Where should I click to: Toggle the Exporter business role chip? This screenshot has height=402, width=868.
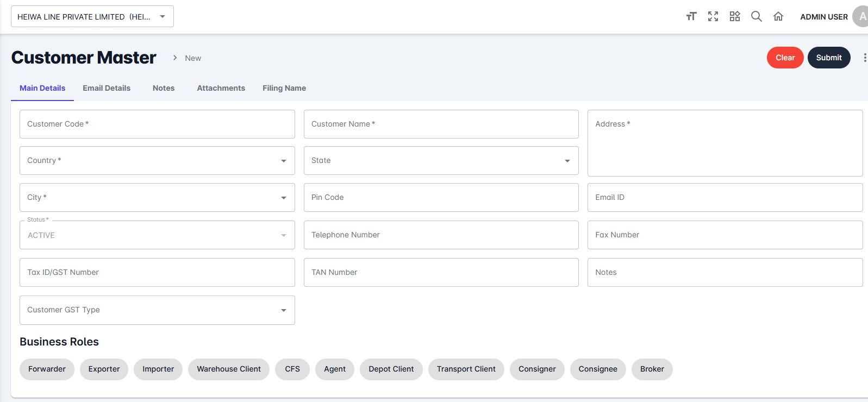point(104,369)
